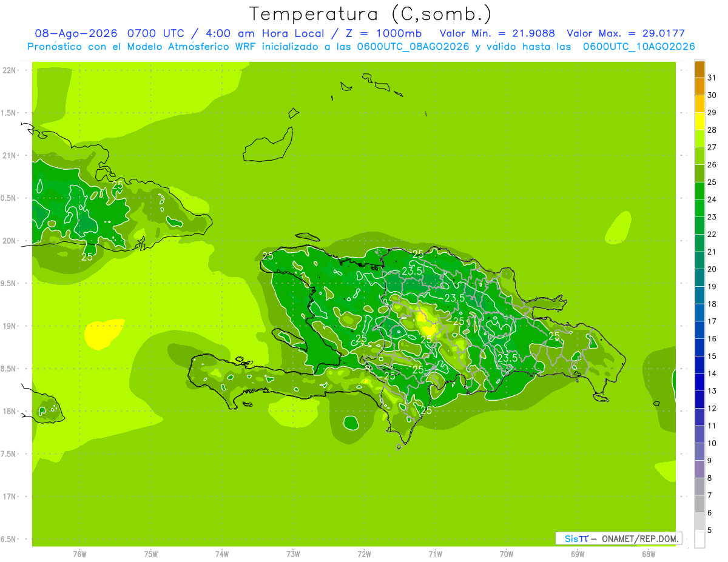Pick the amber swatch between 29 and 30
Image resolution: width=728 pixels, height=562 pixels.
(x=699, y=104)
